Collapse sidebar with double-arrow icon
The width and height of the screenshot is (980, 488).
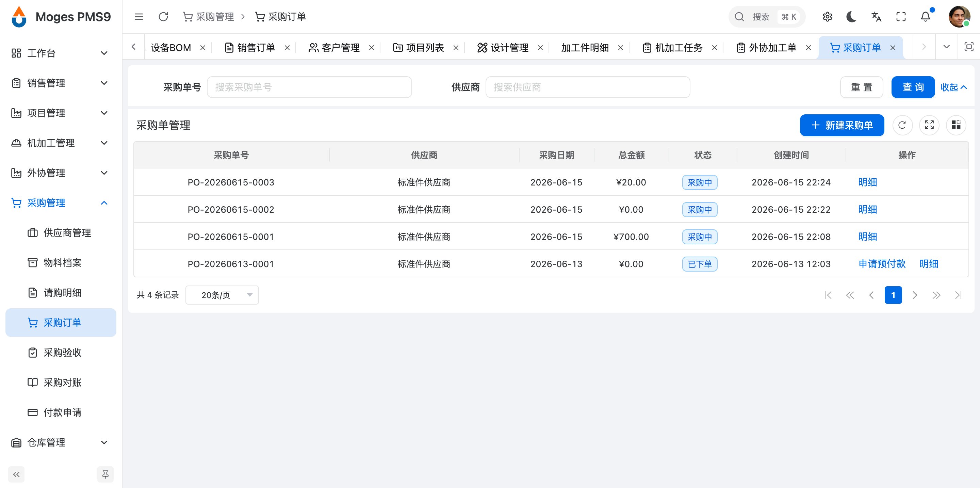point(16,474)
